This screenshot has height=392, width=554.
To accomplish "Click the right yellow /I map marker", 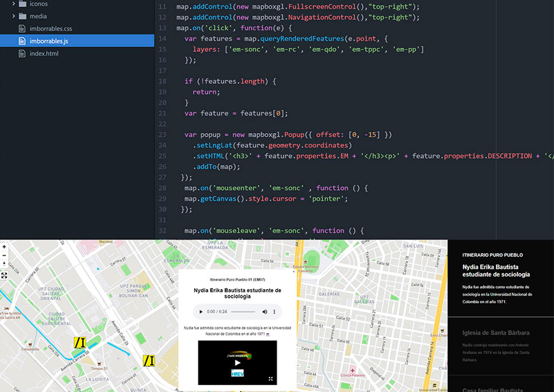I will 149,361.
